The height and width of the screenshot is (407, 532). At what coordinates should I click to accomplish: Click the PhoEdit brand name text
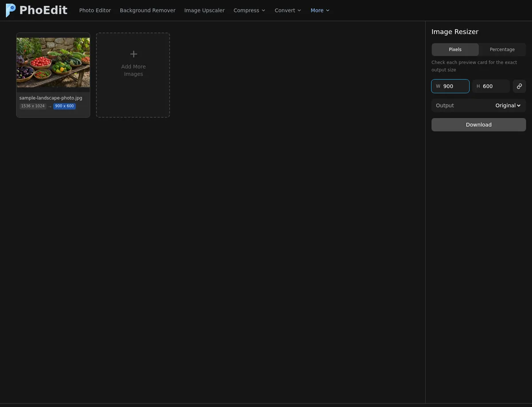point(43,10)
